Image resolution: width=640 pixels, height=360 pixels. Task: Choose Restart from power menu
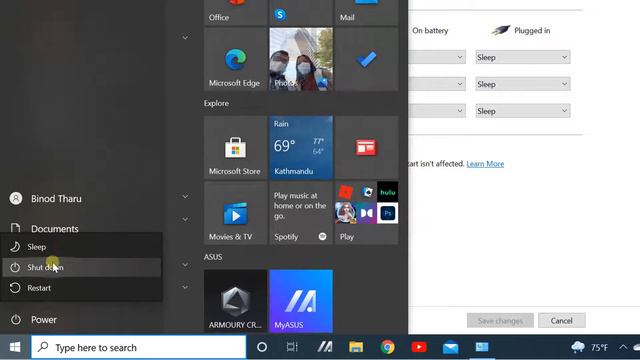(82, 288)
